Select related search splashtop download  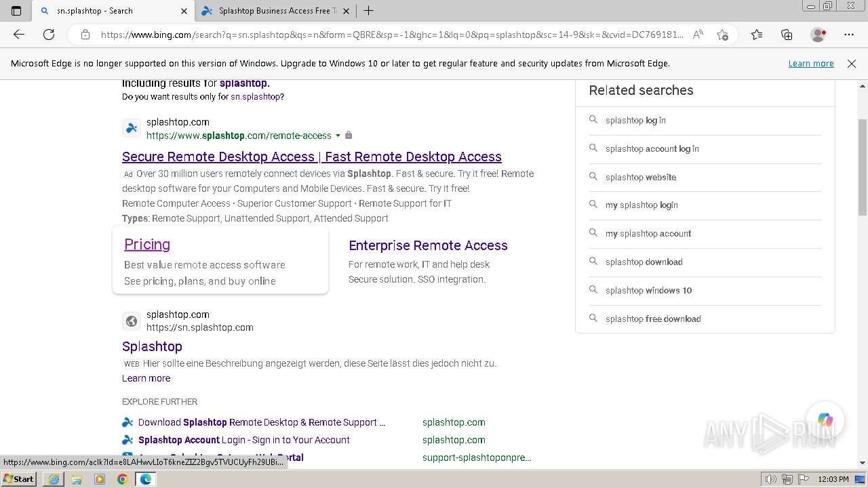tap(644, 262)
